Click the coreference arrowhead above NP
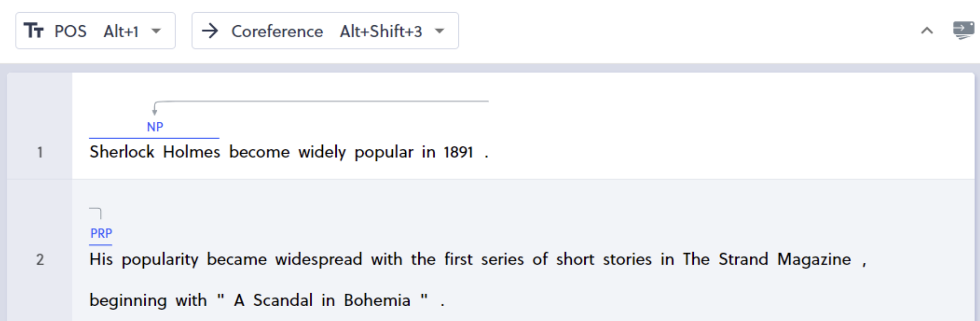980x321 pixels. tap(155, 112)
